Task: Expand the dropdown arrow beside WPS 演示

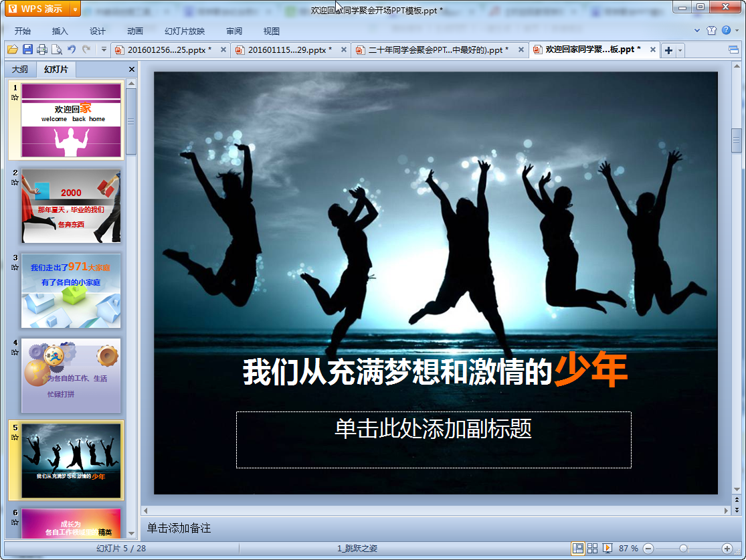Action: tap(75, 9)
